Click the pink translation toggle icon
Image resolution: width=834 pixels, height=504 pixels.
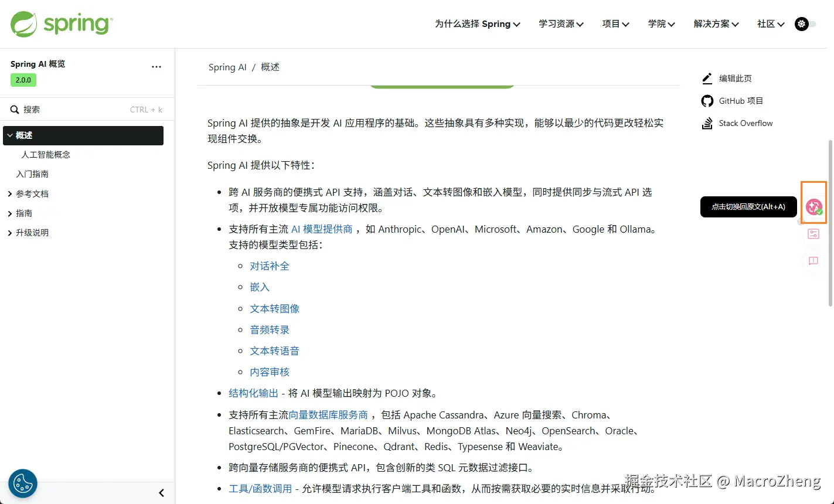813,207
